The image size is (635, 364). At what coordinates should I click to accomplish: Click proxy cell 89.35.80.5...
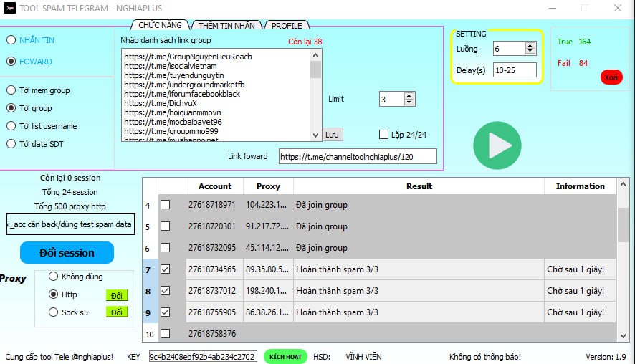pyautogui.click(x=268, y=269)
